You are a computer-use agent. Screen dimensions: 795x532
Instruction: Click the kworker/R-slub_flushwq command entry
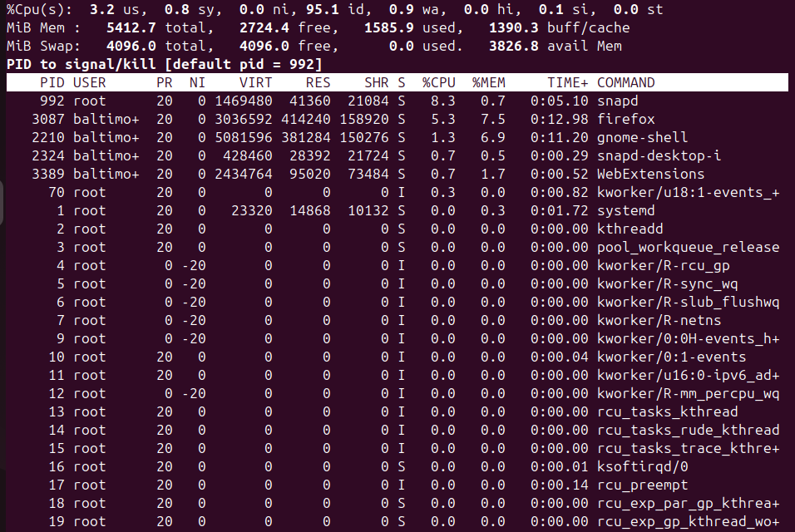tap(688, 302)
